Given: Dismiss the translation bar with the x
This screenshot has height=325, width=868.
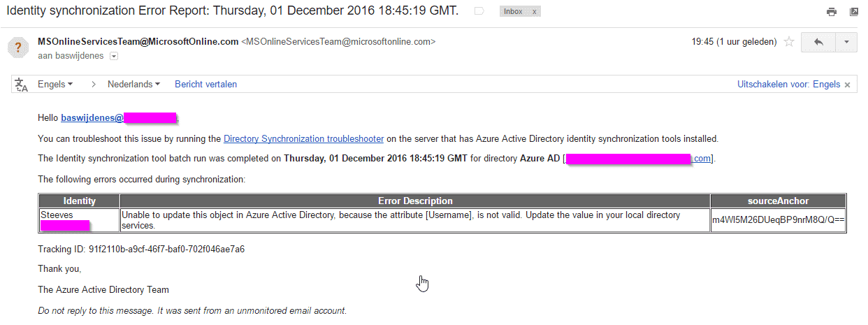Looking at the screenshot, I should [x=848, y=85].
